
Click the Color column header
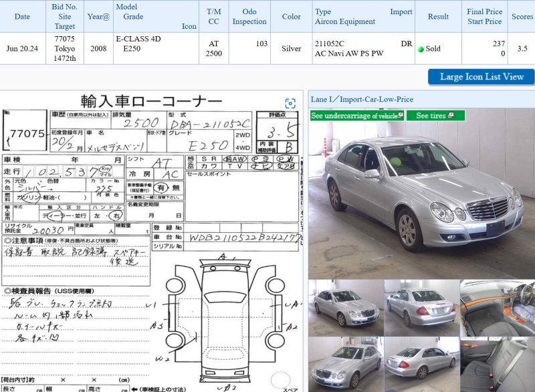pos(291,16)
